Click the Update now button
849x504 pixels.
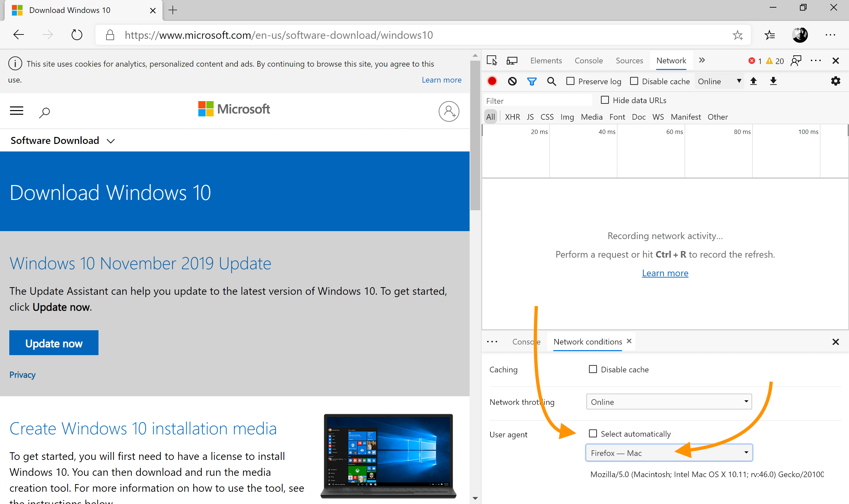[x=54, y=343]
